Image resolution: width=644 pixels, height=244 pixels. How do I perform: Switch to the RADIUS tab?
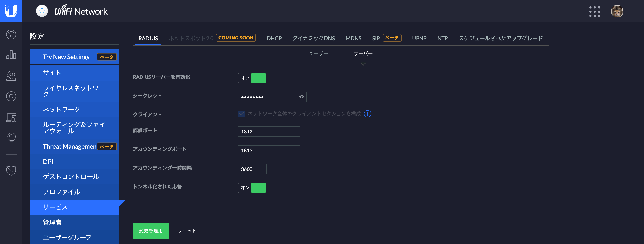point(148,38)
